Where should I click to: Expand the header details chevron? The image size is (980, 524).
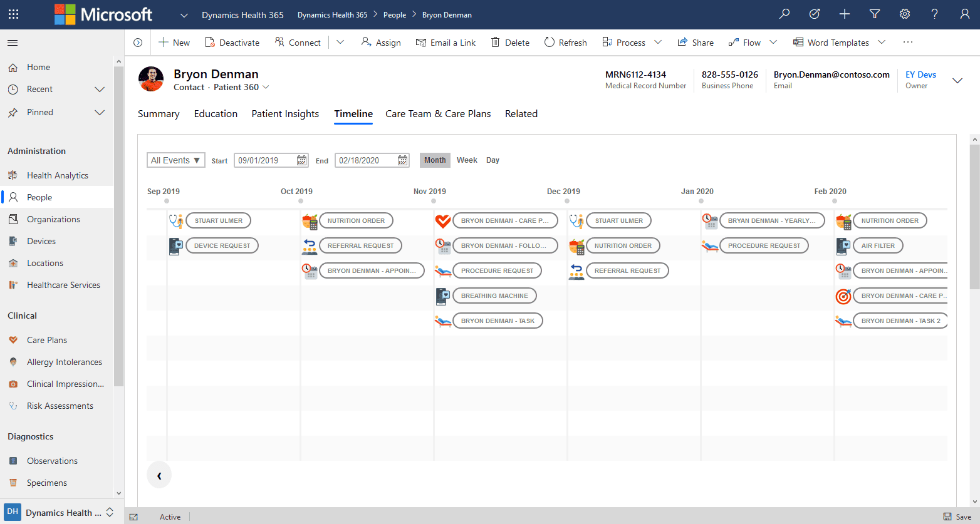click(957, 81)
